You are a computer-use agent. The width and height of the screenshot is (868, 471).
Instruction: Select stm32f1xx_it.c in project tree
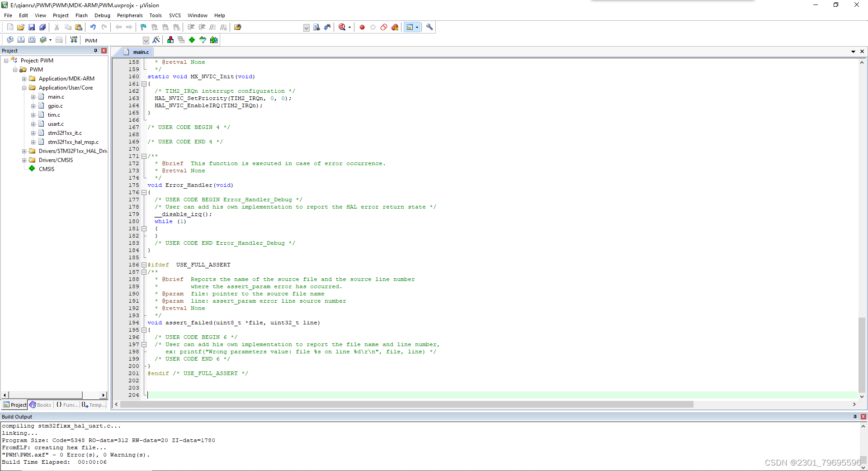(x=65, y=133)
